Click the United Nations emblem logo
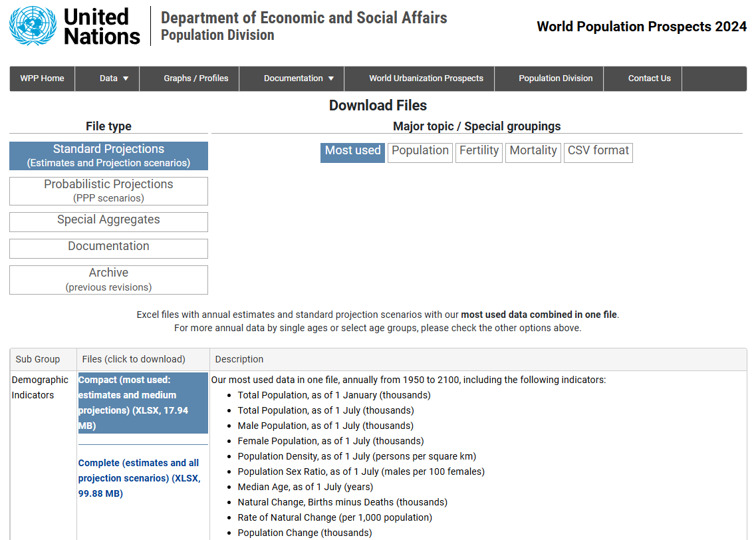 (x=33, y=26)
